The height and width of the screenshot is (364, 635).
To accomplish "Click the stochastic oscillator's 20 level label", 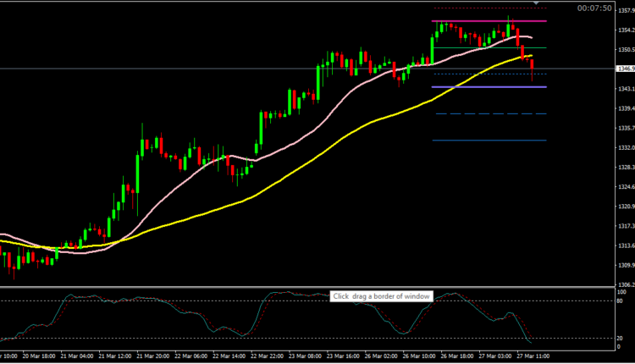I will [x=618, y=338].
